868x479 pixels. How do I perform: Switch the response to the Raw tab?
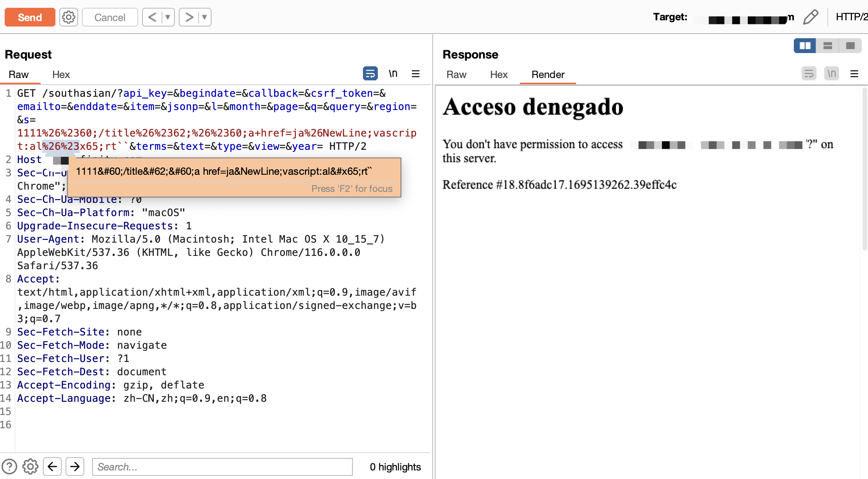pyautogui.click(x=456, y=75)
